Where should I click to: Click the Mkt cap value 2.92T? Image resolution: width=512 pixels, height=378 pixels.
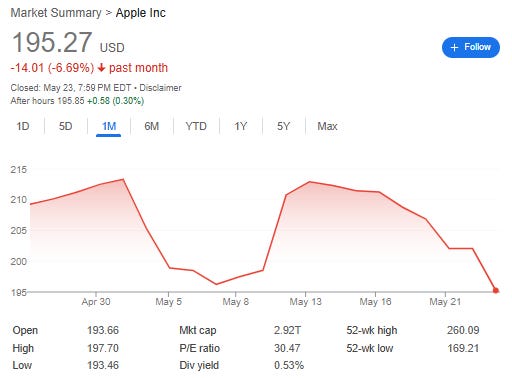point(287,330)
